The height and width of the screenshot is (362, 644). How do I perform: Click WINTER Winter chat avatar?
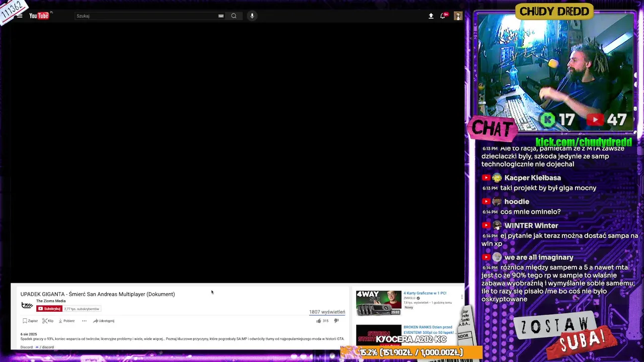[497, 225]
